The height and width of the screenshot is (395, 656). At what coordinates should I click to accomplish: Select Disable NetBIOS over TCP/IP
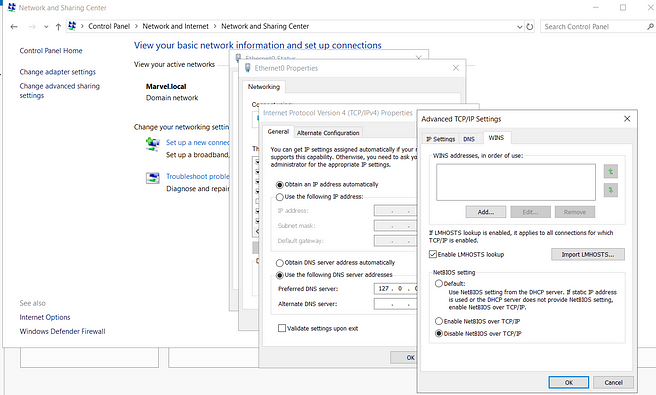(x=439, y=333)
